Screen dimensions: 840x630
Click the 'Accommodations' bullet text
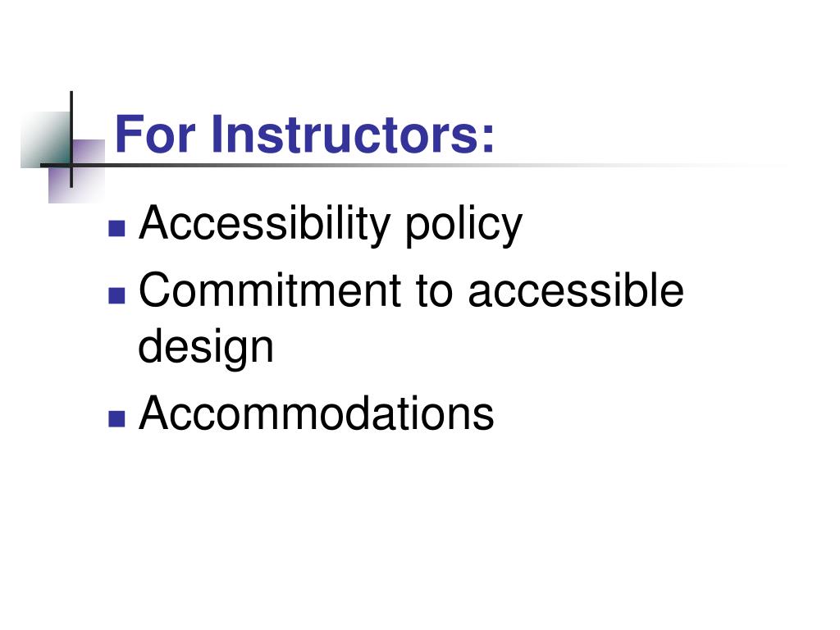(x=316, y=413)
